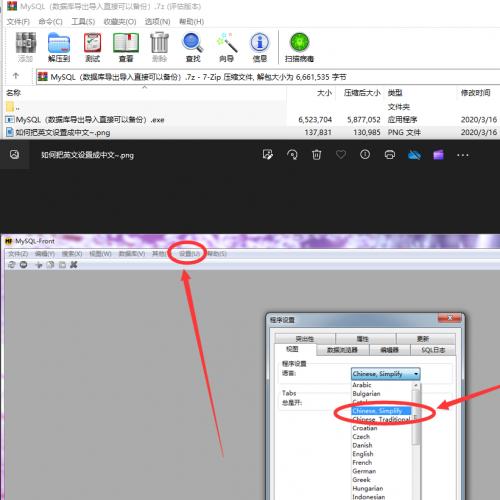The height and width of the screenshot is (500, 500).
Task: Click the 5,877,052 packed size cell
Action: click(364, 120)
